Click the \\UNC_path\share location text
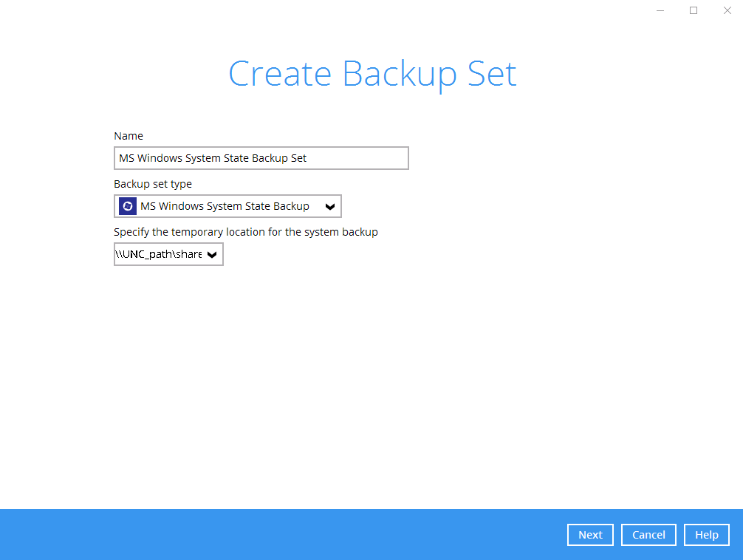The height and width of the screenshot is (560, 743). (159, 255)
